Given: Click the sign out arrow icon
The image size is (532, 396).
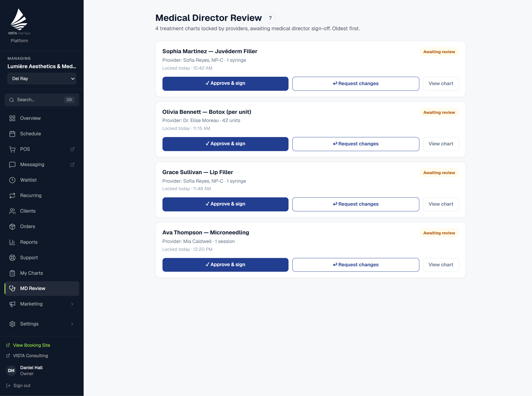Looking at the screenshot, I should click(x=8, y=386).
